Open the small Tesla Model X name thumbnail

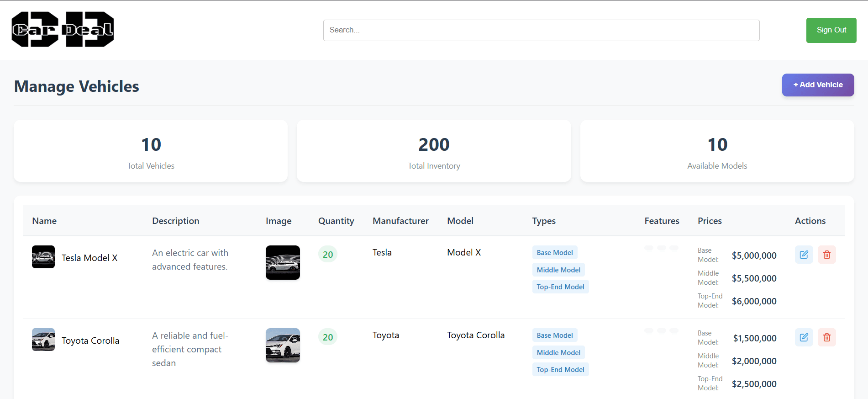[43, 257]
